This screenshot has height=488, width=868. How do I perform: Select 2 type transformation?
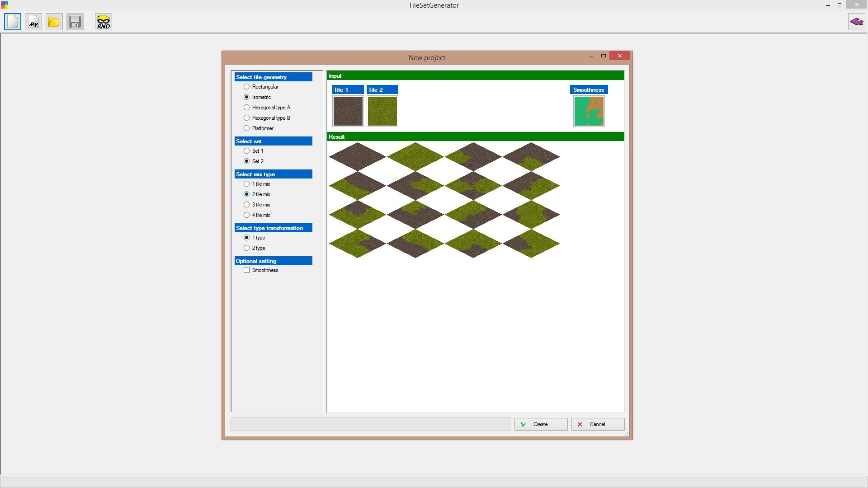tap(247, 248)
